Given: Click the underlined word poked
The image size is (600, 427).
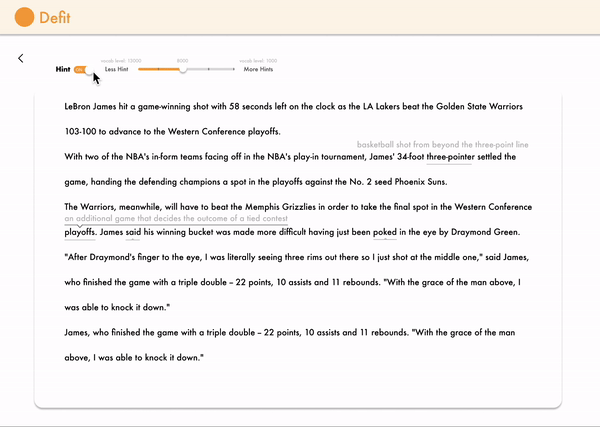Looking at the screenshot, I should pyautogui.click(x=385, y=232).
